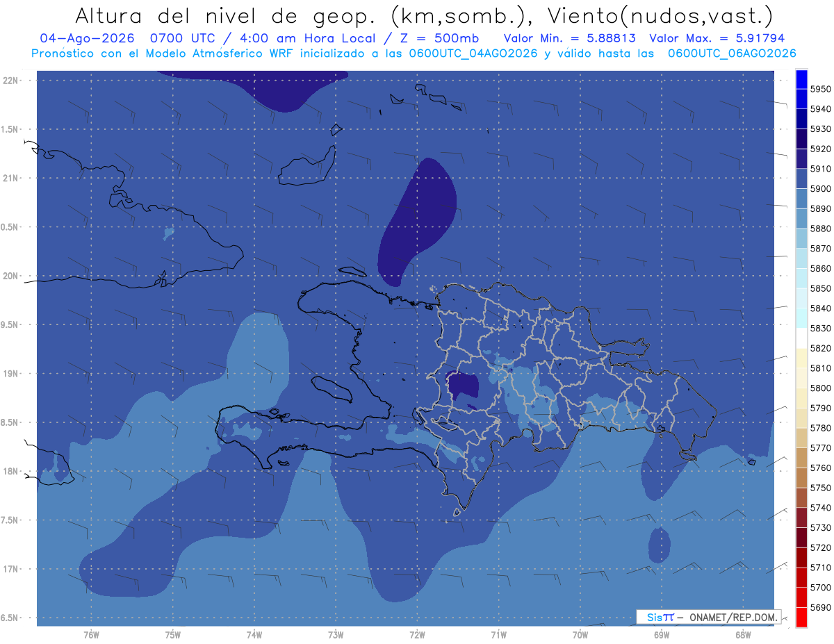The width and height of the screenshot is (834, 644).
Task: Click the 20N latitude axis label
Action: coord(10,276)
